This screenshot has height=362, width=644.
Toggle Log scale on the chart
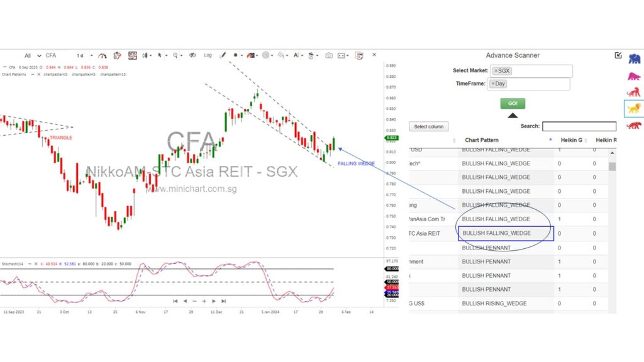click(208, 55)
